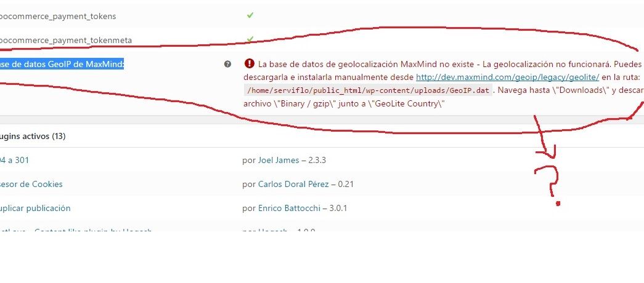
Task: Open the 404 a 301 plugin link
Action: pyautogui.click(x=14, y=160)
